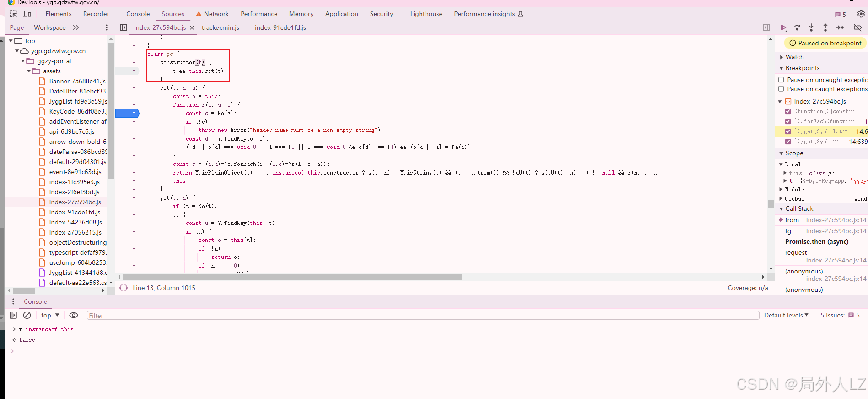This screenshot has width=868, height=399.
Task: Toggle the device toolbar icon
Action: pos(27,14)
